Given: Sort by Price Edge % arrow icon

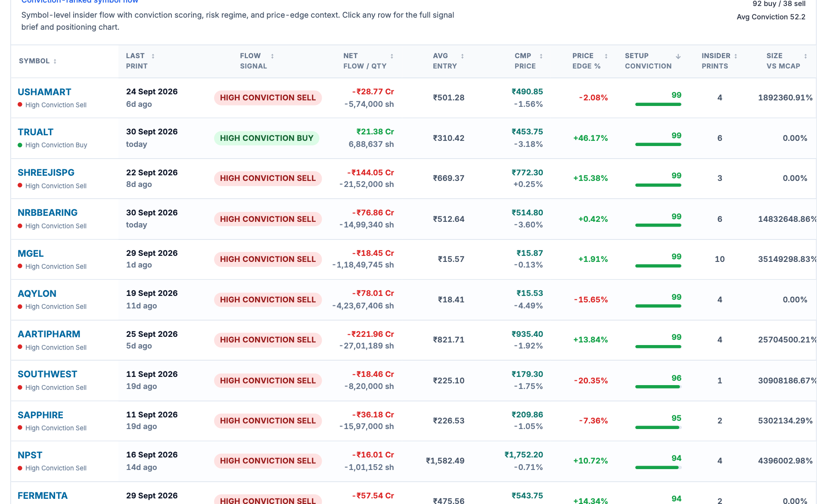Looking at the screenshot, I should click(606, 56).
